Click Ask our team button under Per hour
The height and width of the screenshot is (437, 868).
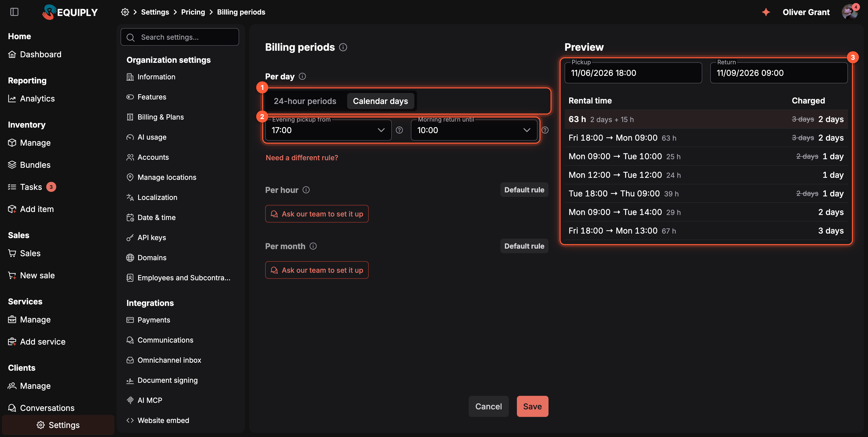pyautogui.click(x=317, y=214)
